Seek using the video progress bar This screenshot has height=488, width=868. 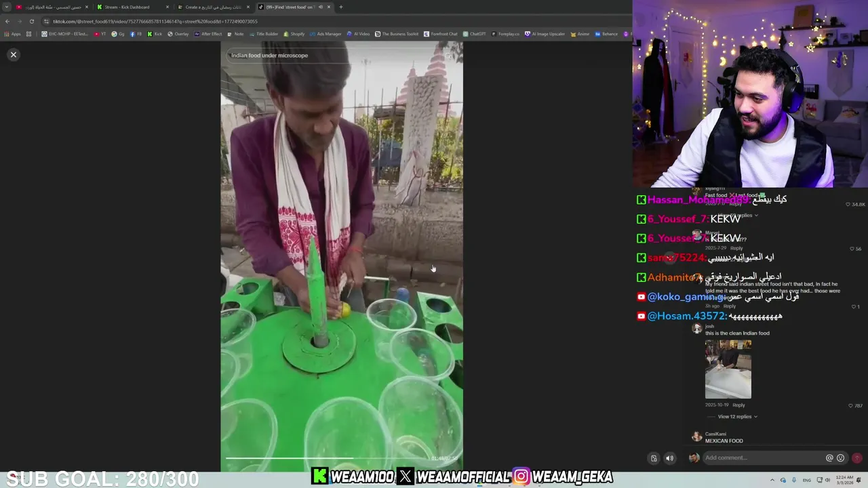[x=328, y=458]
